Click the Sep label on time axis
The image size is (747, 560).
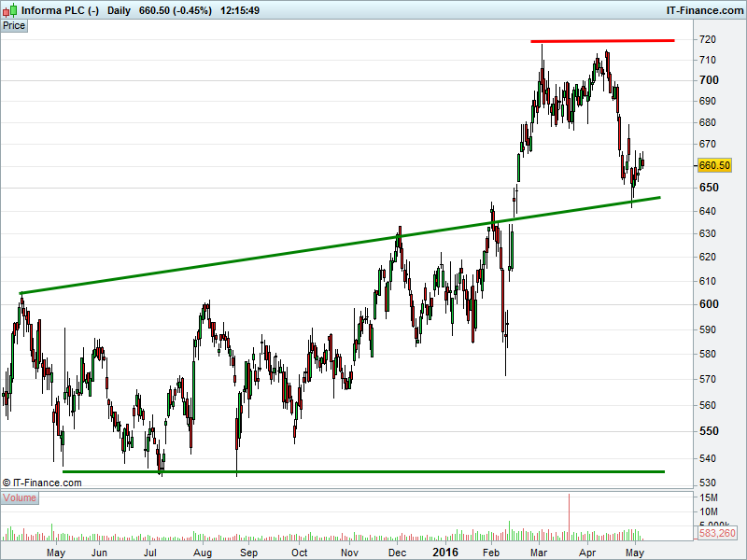(248, 553)
